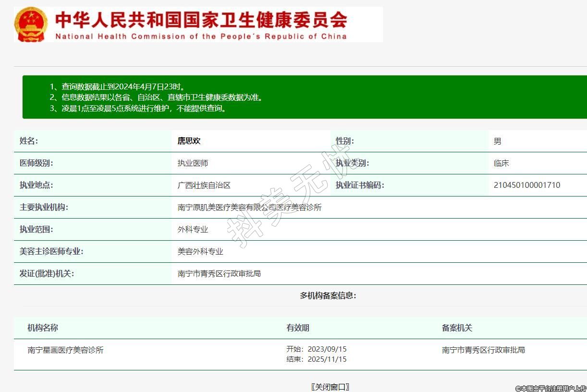Image resolution: width=587 pixels, height=392 pixels.
Task: Click the 备案机关 column header
Action: pos(457,328)
